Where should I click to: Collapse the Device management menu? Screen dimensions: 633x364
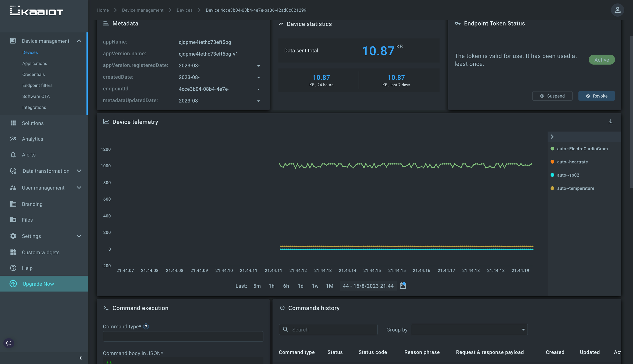[79, 41]
